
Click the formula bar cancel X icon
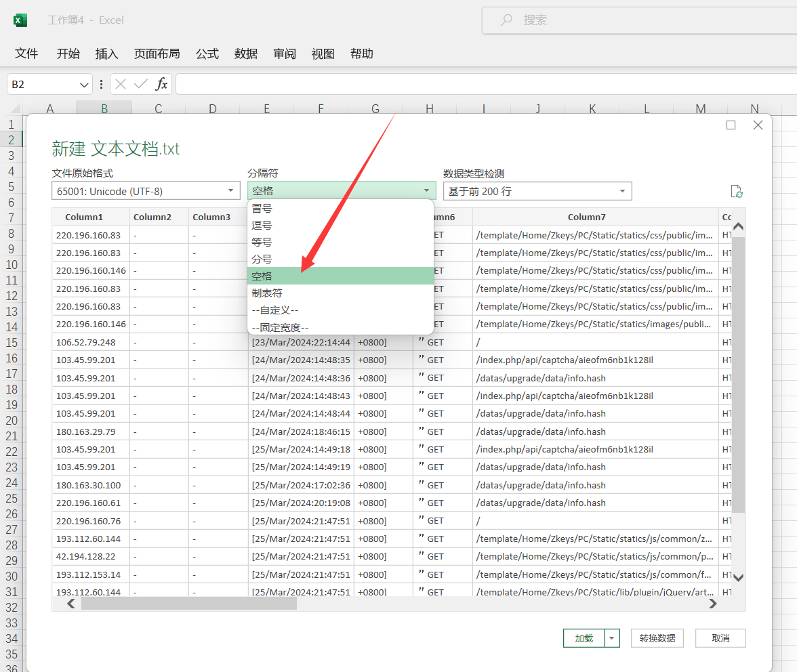click(121, 84)
